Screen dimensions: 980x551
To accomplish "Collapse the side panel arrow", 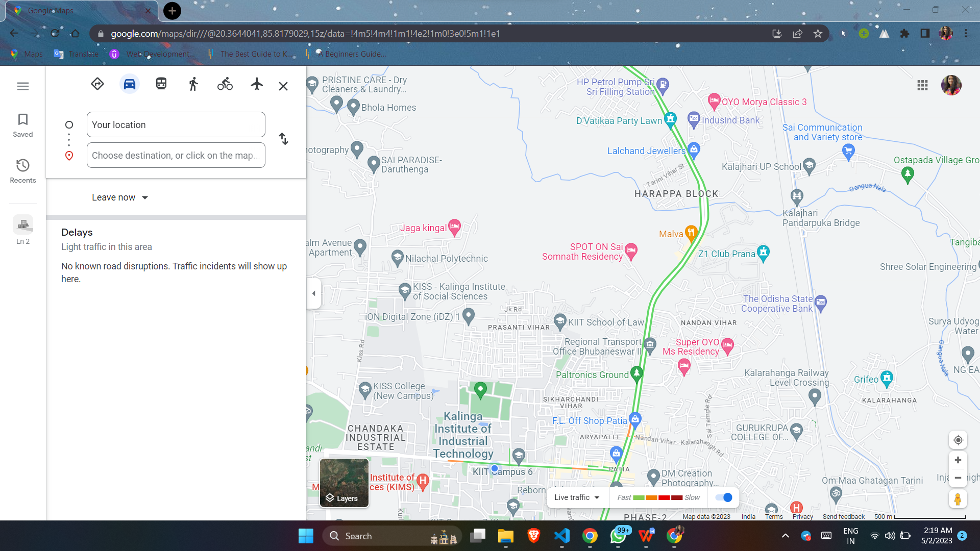I will click(x=314, y=293).
